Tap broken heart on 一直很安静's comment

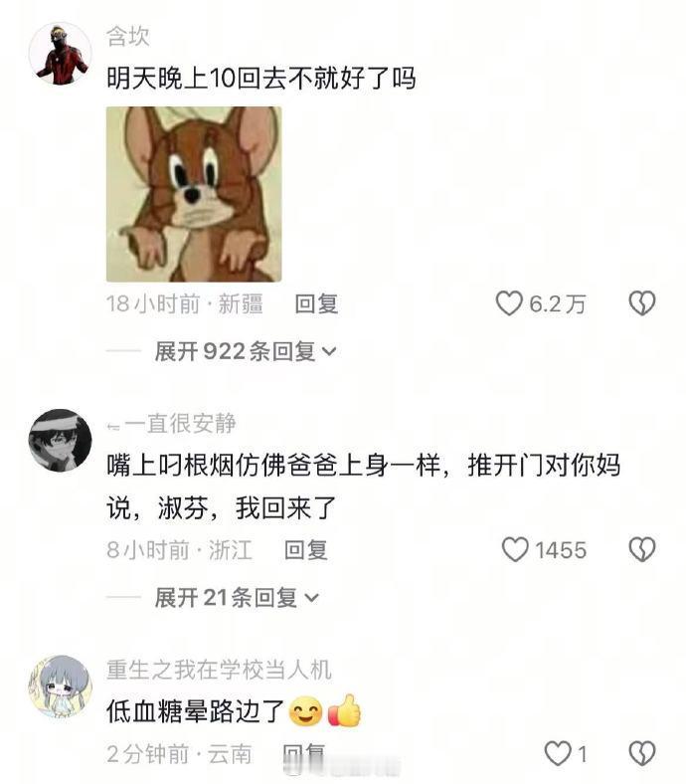point(642,549)
